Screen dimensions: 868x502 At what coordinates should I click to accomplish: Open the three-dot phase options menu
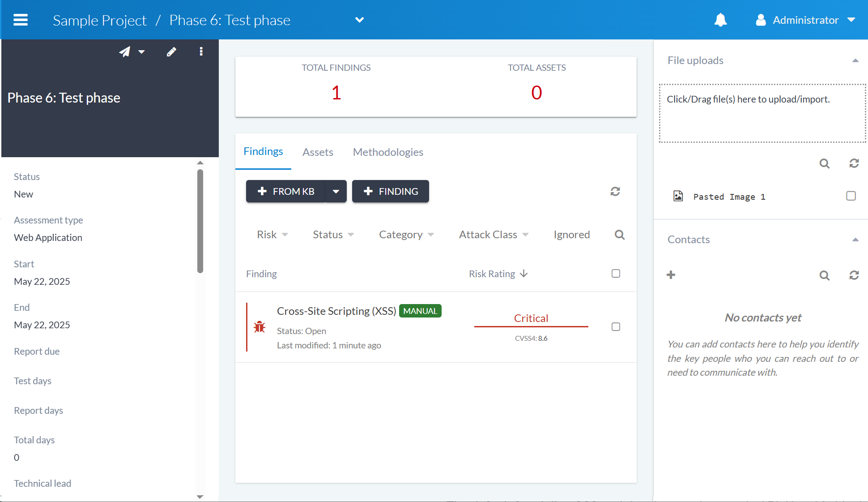tap(201, 52)
